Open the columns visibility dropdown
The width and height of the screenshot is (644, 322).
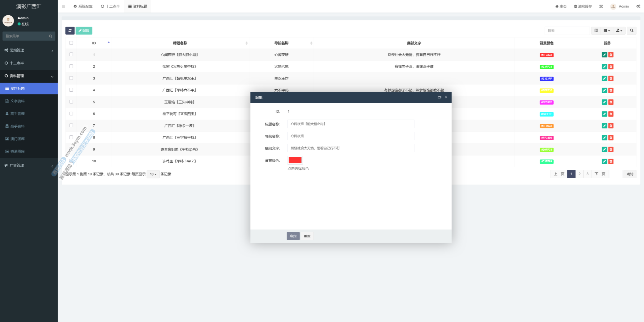click(607, 30)
